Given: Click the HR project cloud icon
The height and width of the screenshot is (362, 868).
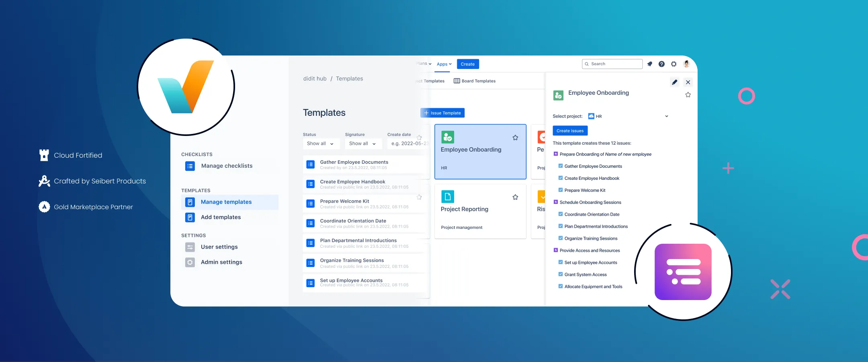Looking at the screenshot, I should (591, 116).
